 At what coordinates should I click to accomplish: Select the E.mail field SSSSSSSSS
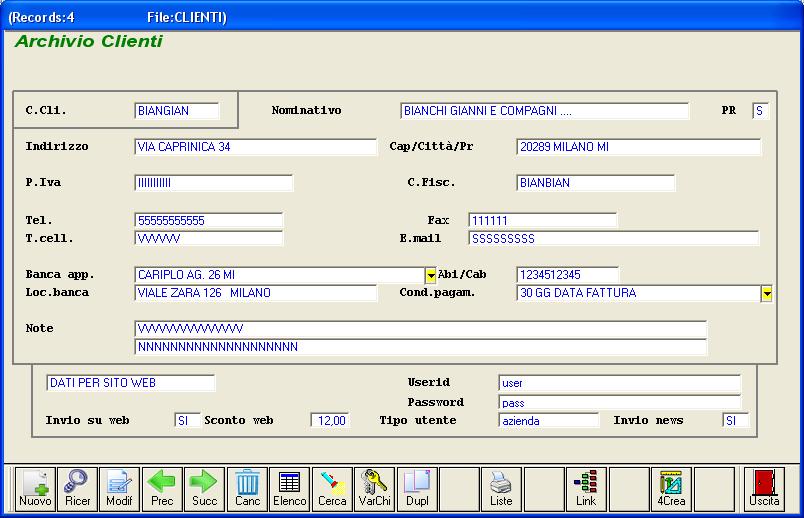[x=613, y=238]
